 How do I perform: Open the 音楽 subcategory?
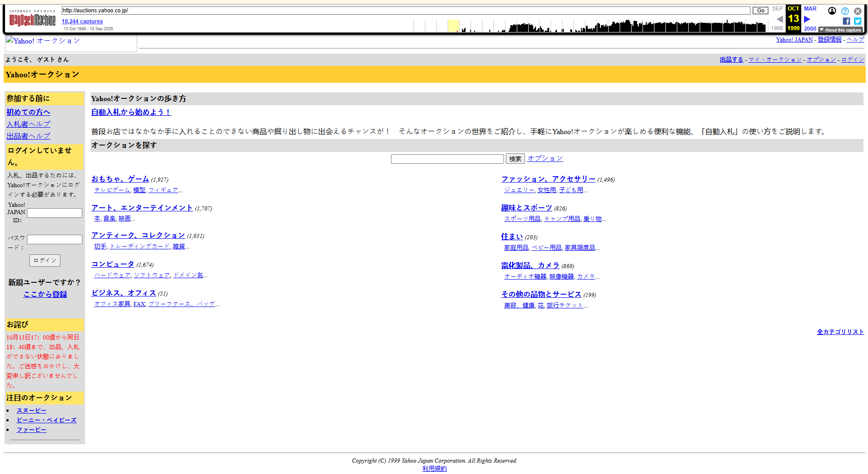(x=109, y=219)
